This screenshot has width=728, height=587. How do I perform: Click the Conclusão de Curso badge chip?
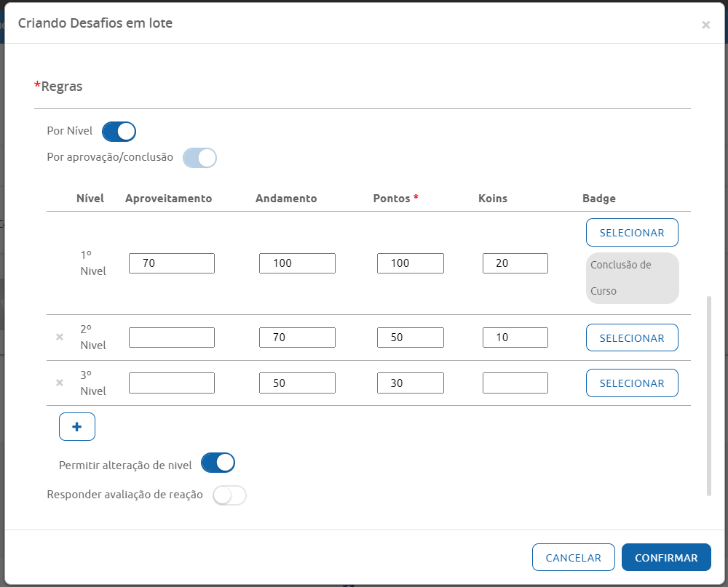[632, 278]
